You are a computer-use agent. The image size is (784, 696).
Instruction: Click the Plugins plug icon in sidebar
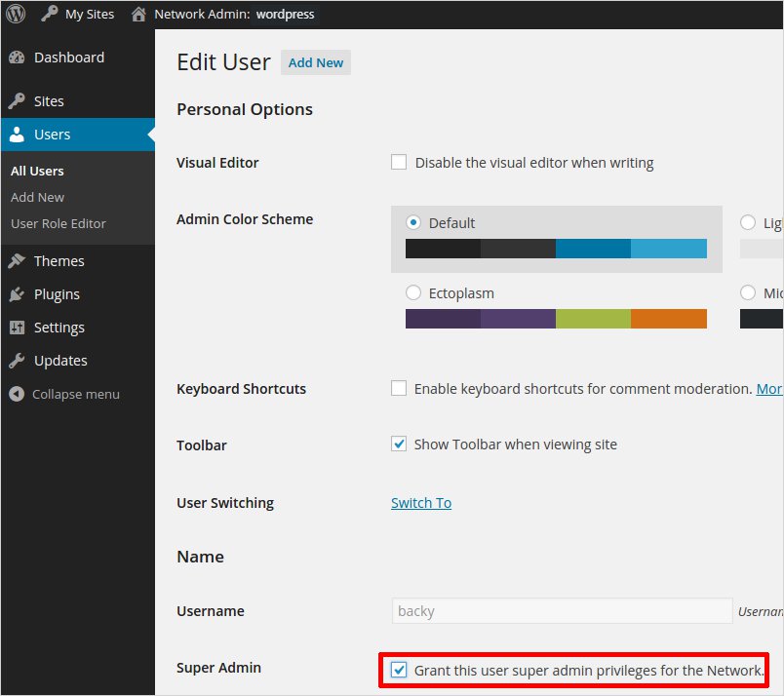[17, 294]
